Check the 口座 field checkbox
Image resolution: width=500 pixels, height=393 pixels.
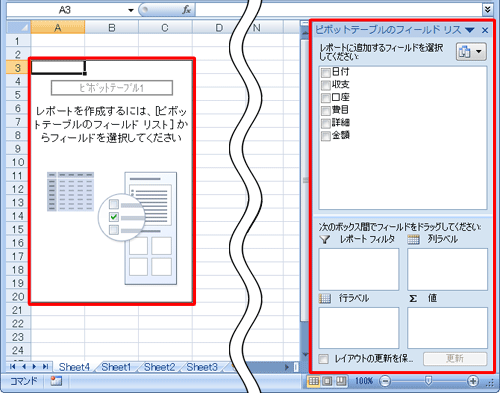326,98
